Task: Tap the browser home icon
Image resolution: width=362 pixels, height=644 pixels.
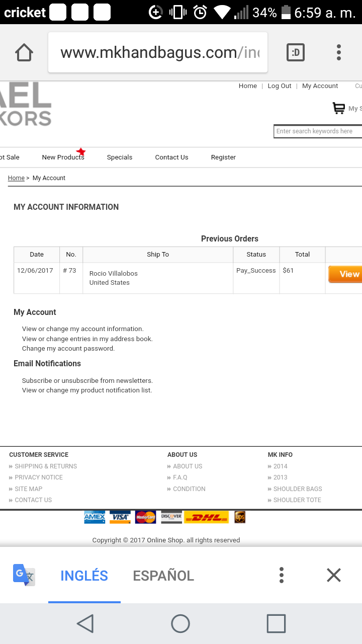Action: (x=24, y=52)
